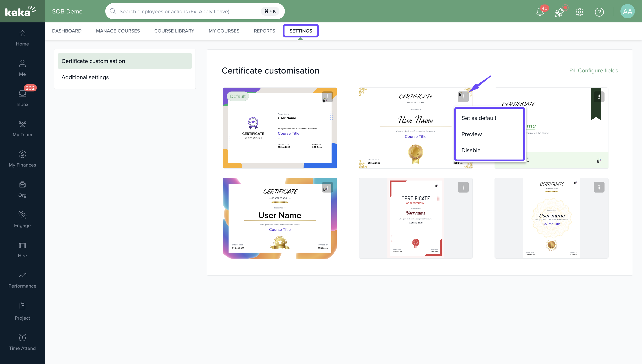The image size is (642, 364).
Task: Open three-dot menu on red portrait certificate
Action: (x=463, y=187)
